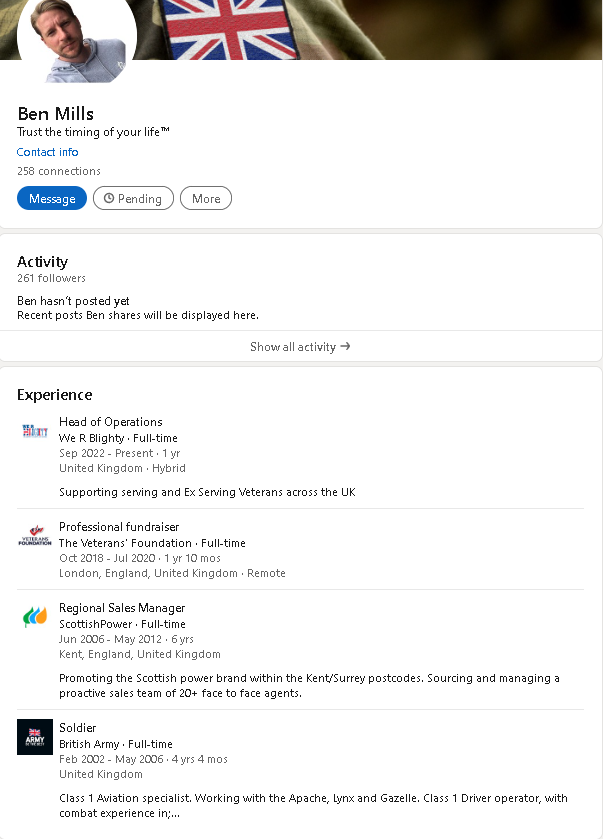Open Ben Mills' profile photo

[90, 35]
